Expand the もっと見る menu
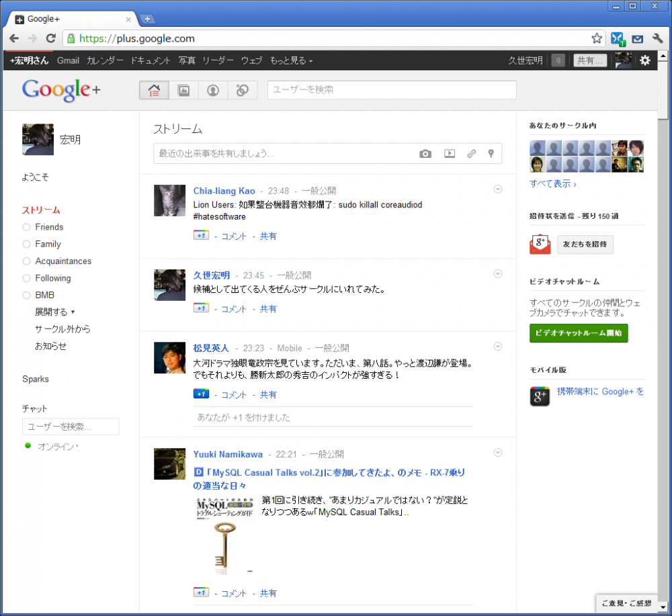 (x=291, y=60)
